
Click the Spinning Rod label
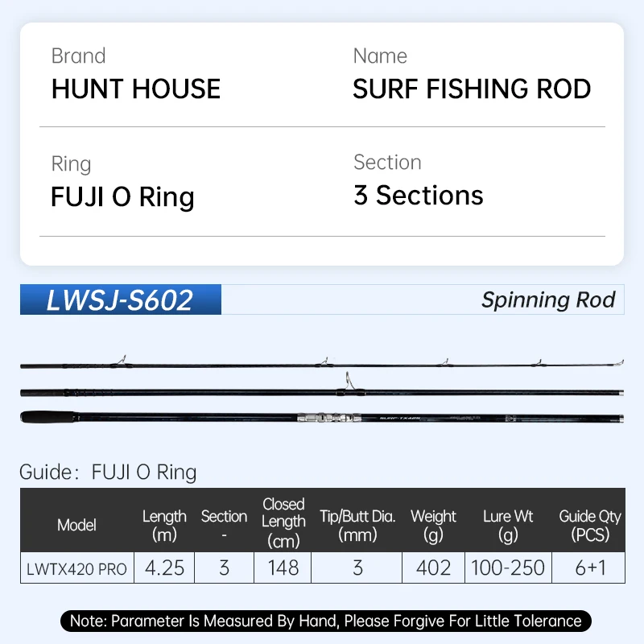pos(547,300)
